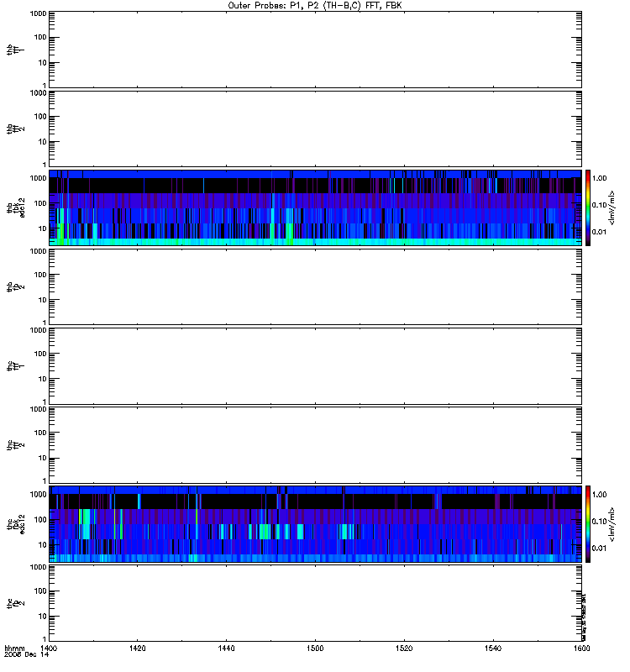Click the empty thb fff 1 plot panel
Viewport: 630px width, 672px height.
pos(315,50)
